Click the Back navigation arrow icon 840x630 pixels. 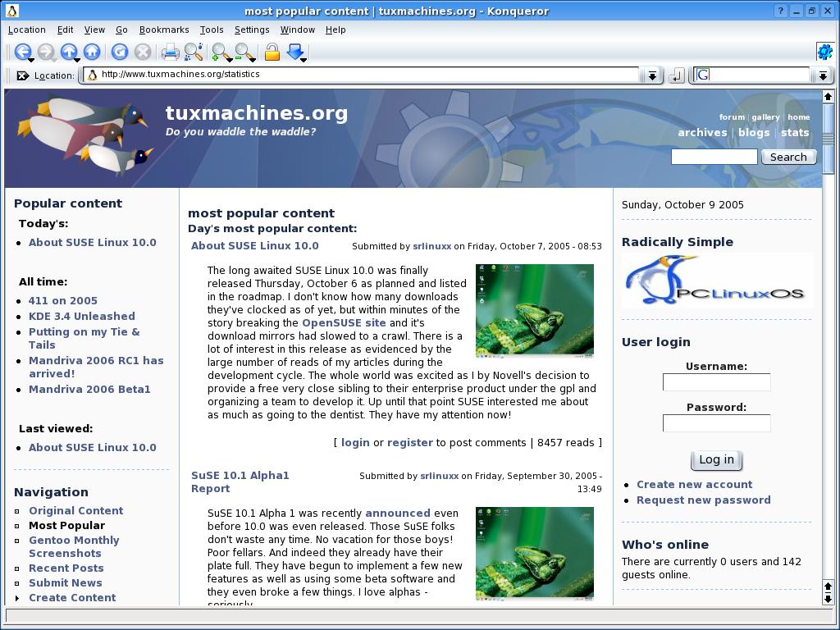pyautogui.click(x=22, y=52)
